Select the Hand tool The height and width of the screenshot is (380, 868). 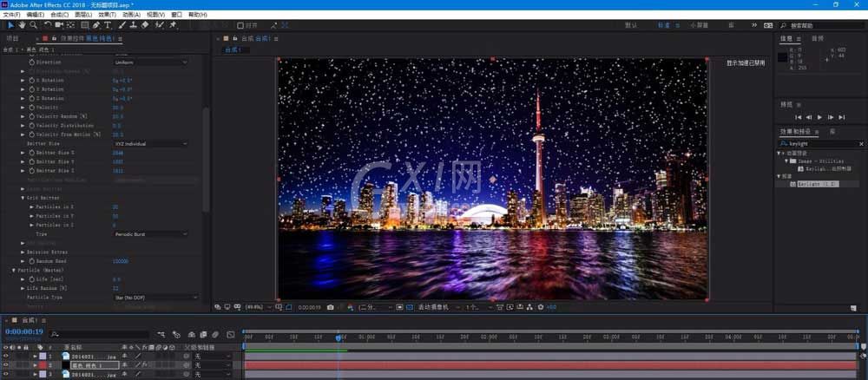(x=23, y=25)
